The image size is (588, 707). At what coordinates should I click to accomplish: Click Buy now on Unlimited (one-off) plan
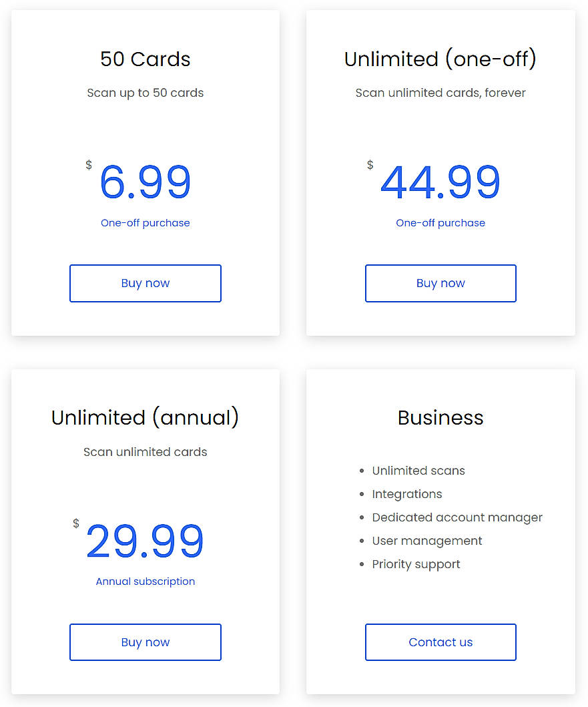click(x=440, y=283)
